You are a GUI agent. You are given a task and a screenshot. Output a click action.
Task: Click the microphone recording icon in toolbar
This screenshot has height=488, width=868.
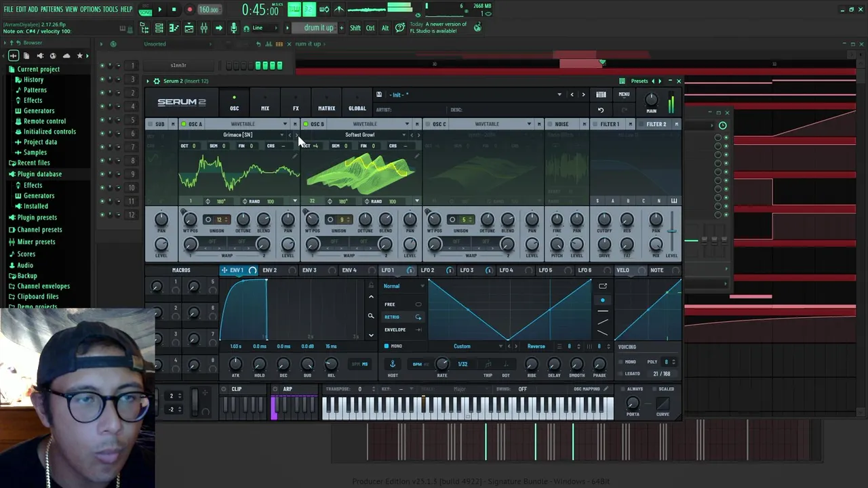[234, 28]
